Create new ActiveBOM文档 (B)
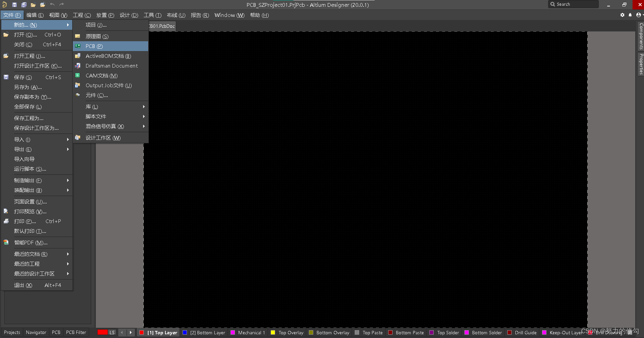644x338 pixels. point(111,56)
